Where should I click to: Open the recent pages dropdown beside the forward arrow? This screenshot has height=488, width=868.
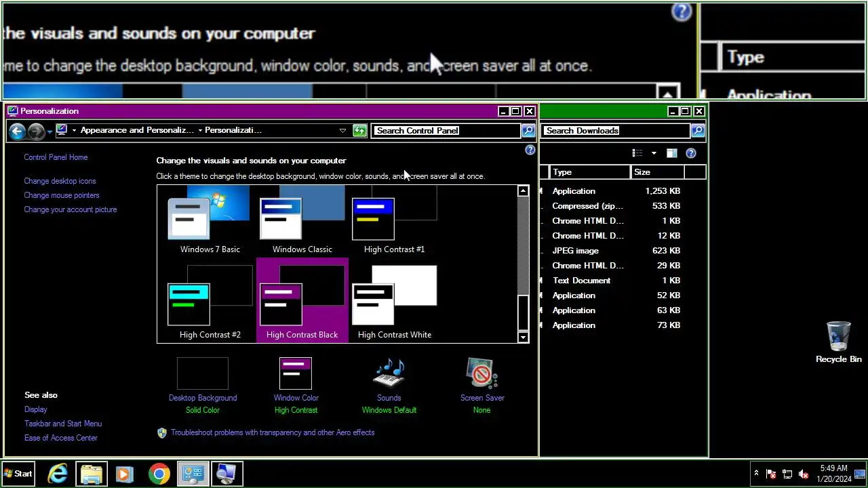coord(50,131)
